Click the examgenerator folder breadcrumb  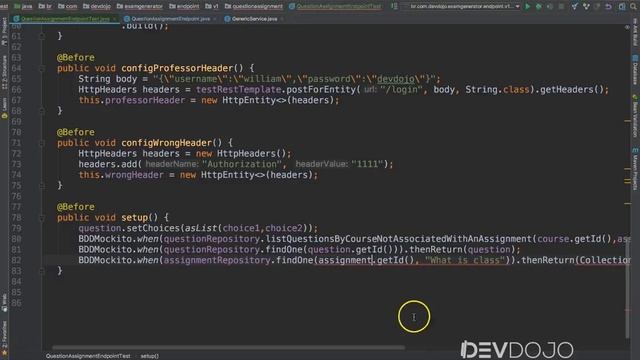(140, 6)
